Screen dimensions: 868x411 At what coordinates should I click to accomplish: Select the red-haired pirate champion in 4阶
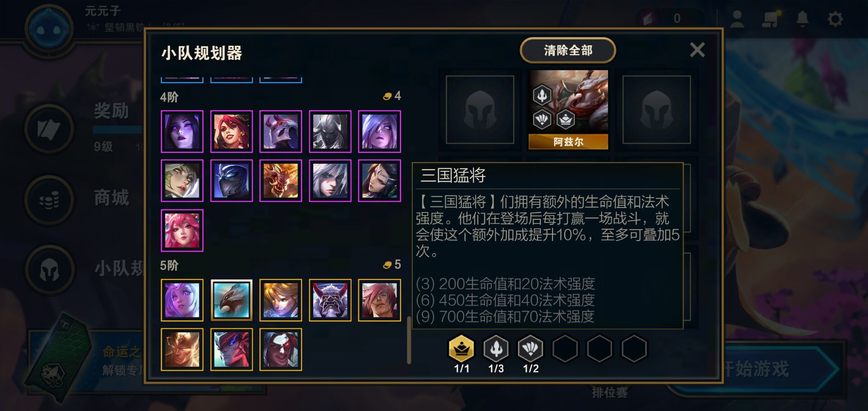231,132
